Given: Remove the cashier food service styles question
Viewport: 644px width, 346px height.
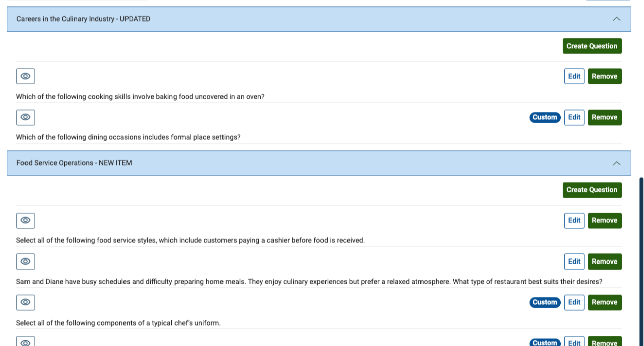Looking at the screenshot, I should 604,220.
